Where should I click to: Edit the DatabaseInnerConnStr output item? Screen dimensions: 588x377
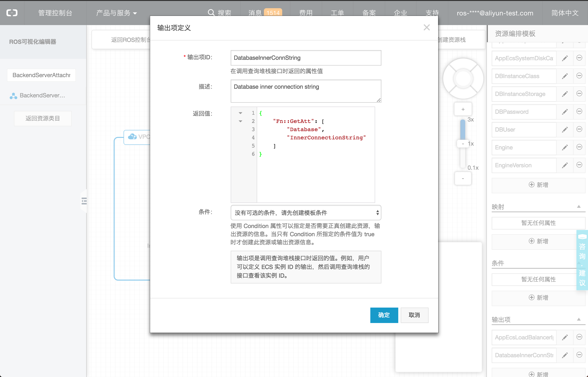565,355
